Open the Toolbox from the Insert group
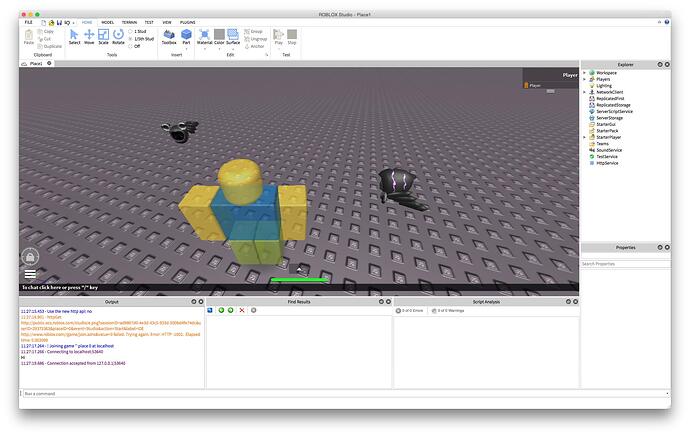Screen dimensions: 690x436 [169, 37]
